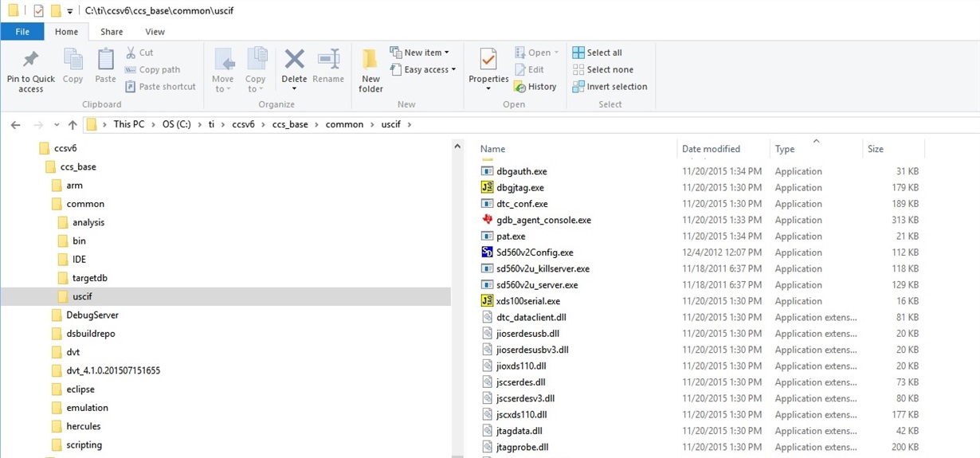Click the Open button in ribbon
980x458 pixels.
(536, 53)
